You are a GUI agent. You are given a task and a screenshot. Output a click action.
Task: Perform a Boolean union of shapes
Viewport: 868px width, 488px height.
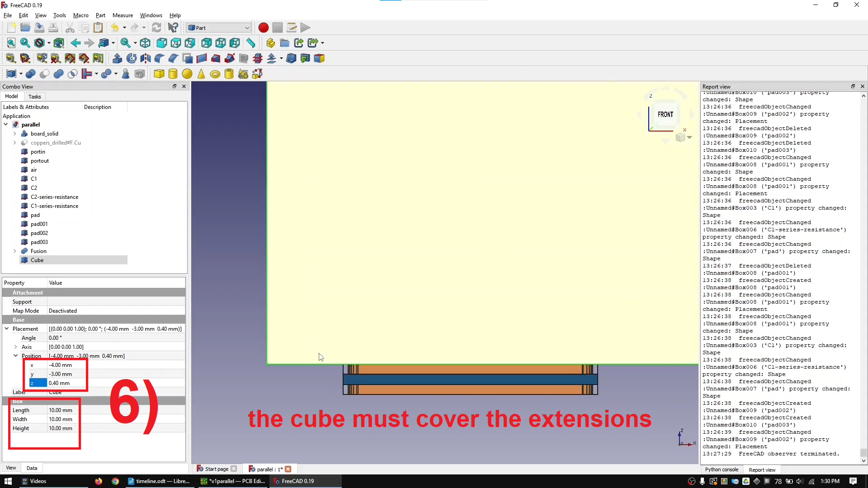pyautogui.click(x=58, y=74)
